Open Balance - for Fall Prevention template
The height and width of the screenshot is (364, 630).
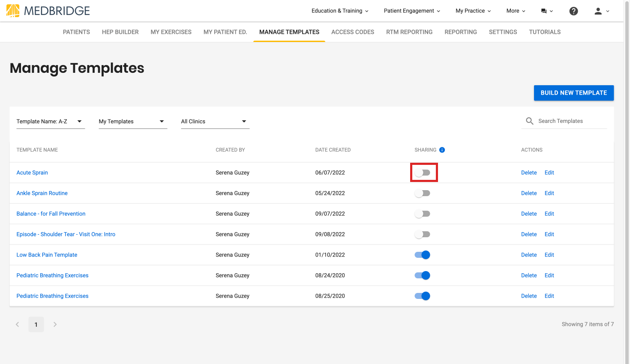pyautogui.click(x=51, y=214)
